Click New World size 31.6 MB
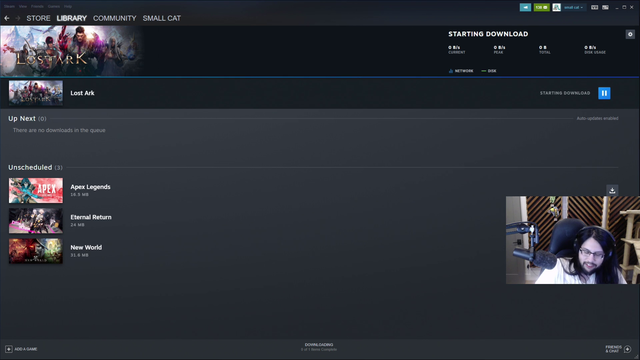The image size is (640, 360). pos(79,255)
